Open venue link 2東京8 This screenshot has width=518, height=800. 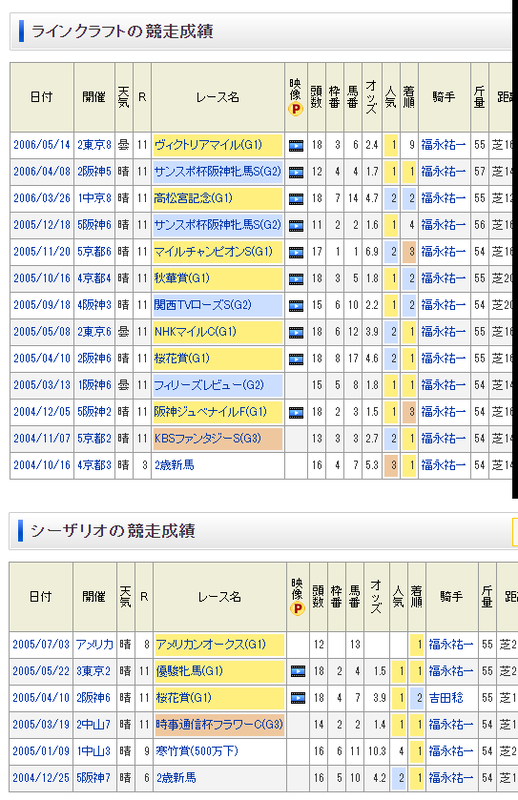(94, 145)
